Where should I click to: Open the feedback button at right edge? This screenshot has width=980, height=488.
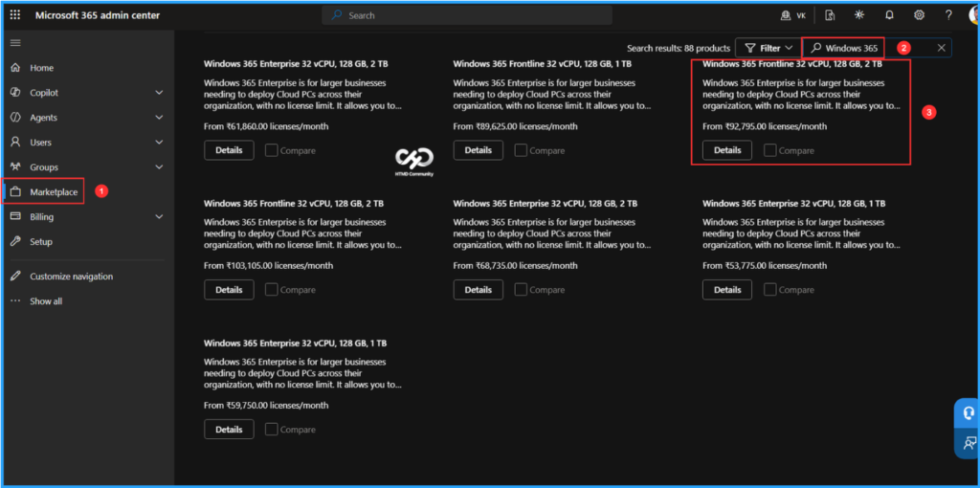[969, 443]
